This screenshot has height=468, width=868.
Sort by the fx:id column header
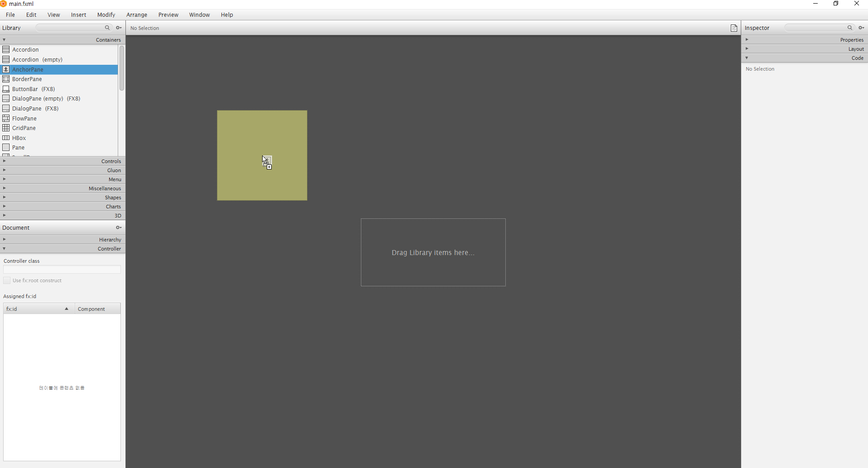39,309
